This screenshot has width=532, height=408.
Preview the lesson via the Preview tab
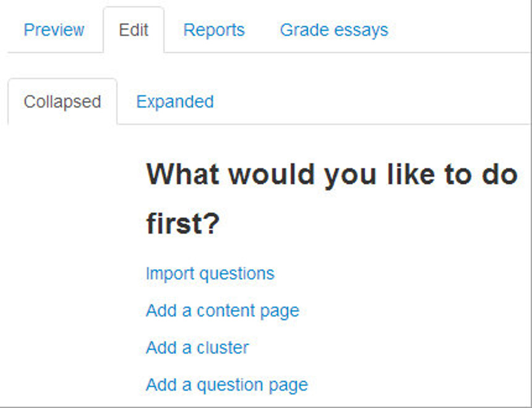(x=54, y=30)
